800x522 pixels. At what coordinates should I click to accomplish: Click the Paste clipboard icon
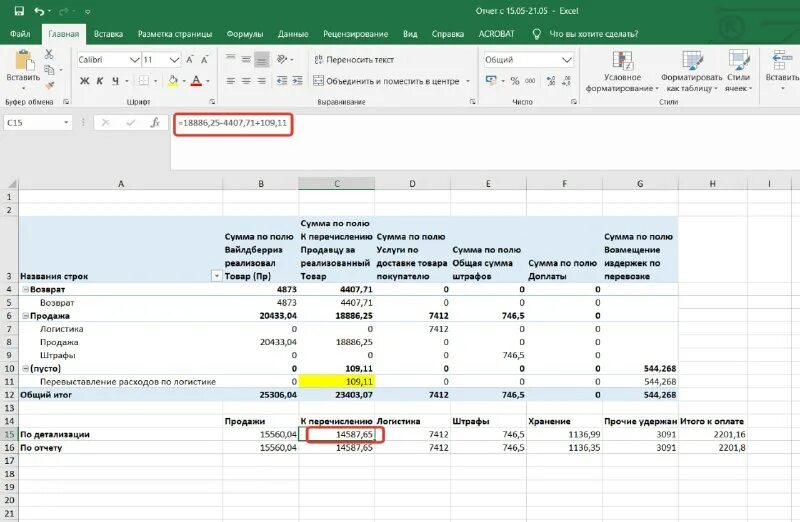[23, 60]
